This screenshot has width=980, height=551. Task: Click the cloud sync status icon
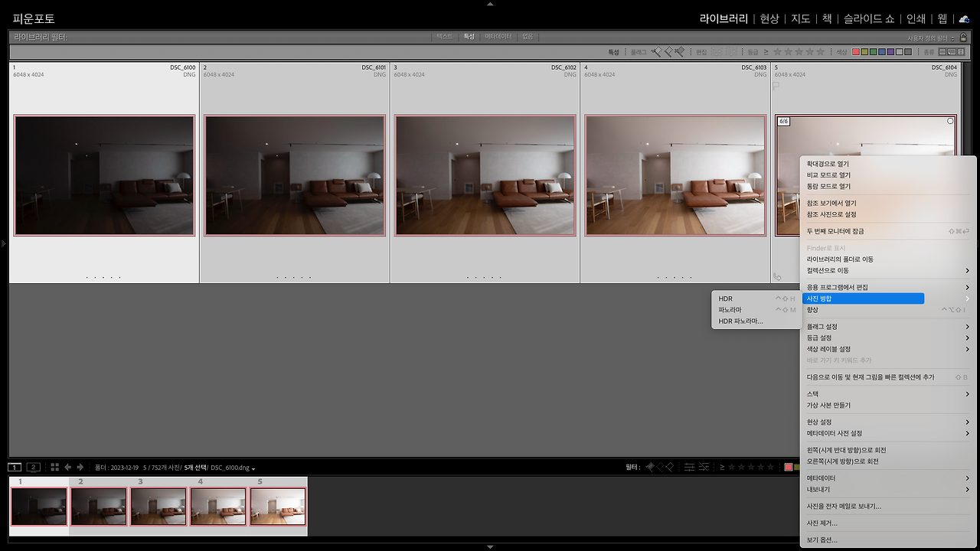[x=964, y=19]
